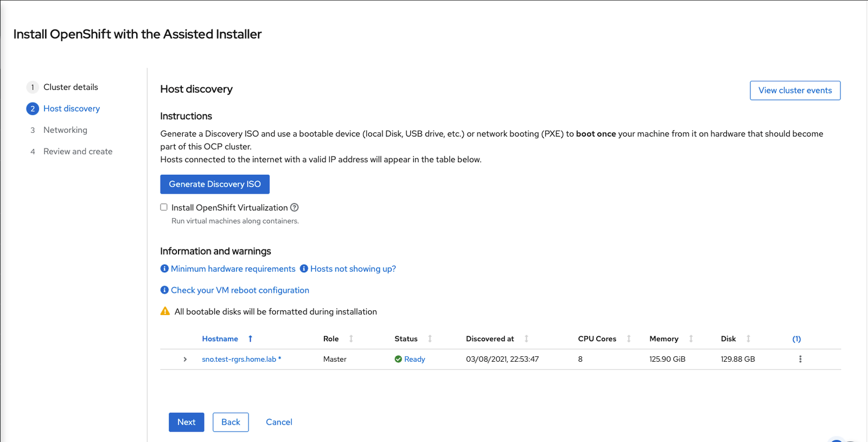The image size is (868, 442).
Task: Open Minimum hardware requirements link
Action: tap(233, 268)
